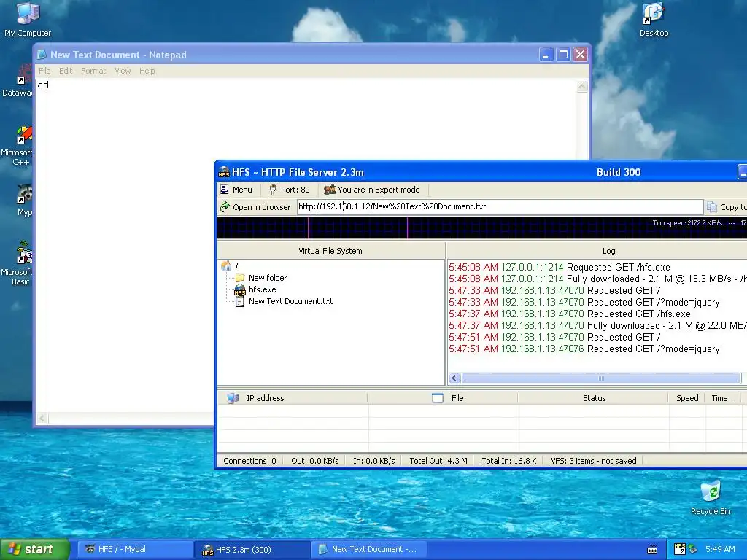Click the Copy to clipboard button
This screenshot has width=747, height=560.
point(727,207)
